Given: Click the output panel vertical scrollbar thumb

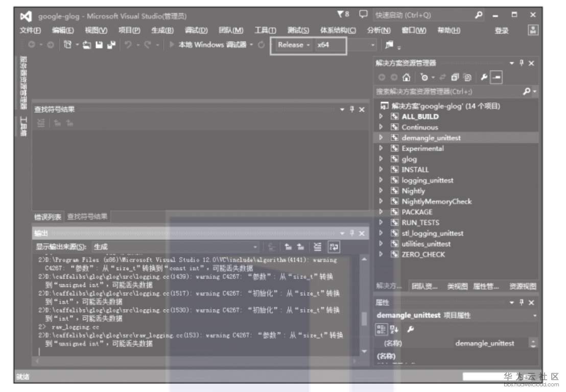Looking at the screenshot, I should click(x=364, y=319).
